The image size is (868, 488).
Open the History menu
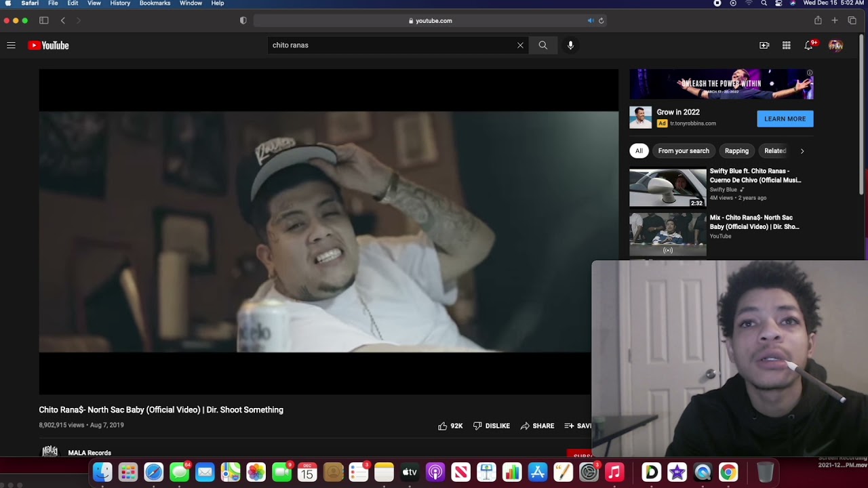click(120, 3)
